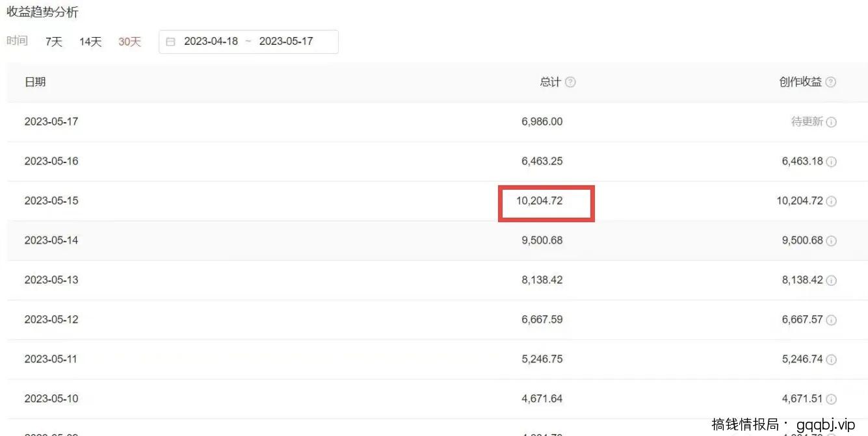Click calendar icon in date range picker
The image size is (868, 436).
[171, 42]
